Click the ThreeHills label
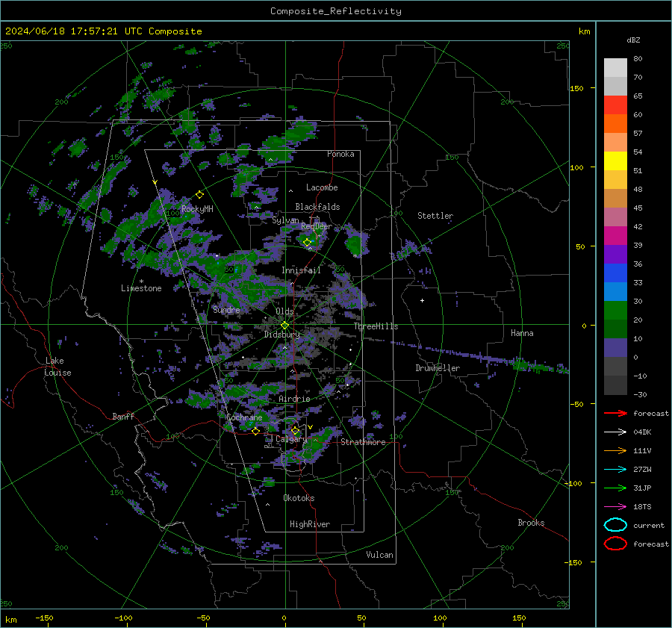The height and width of the screenshot is (628, 672). point(376,326)
